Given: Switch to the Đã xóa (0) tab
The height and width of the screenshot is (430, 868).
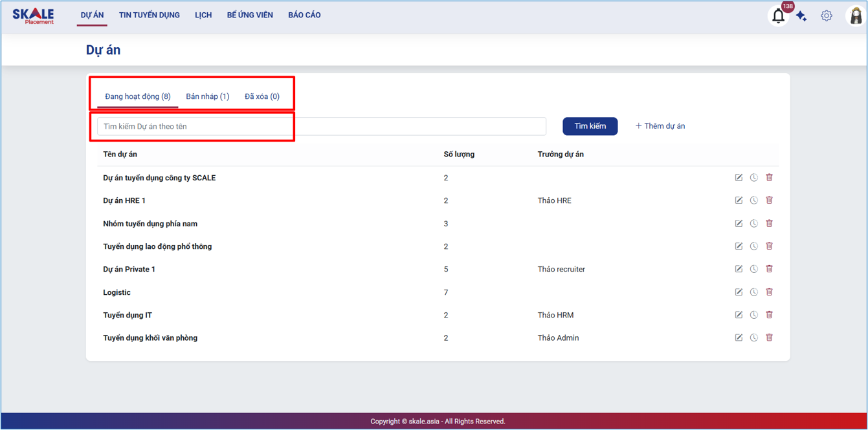Looking at the screenshot, I should tap(262, 96).
